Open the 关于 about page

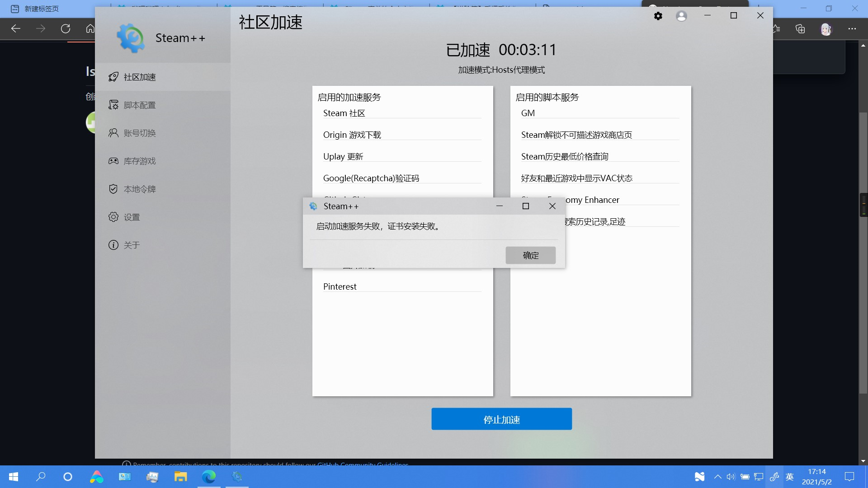click(x=132, y=245)
